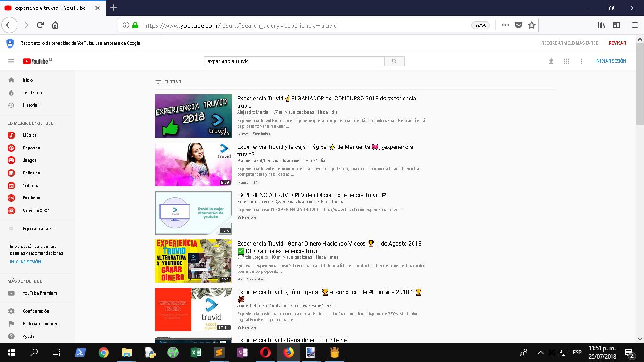The image size is (644, 362).
Task: Open the three-dot settings menu in YouTube header
Action: [581, 61]
